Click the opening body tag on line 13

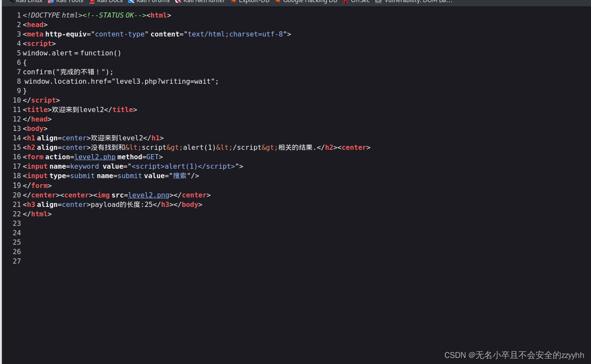click(x=35, y=129)
